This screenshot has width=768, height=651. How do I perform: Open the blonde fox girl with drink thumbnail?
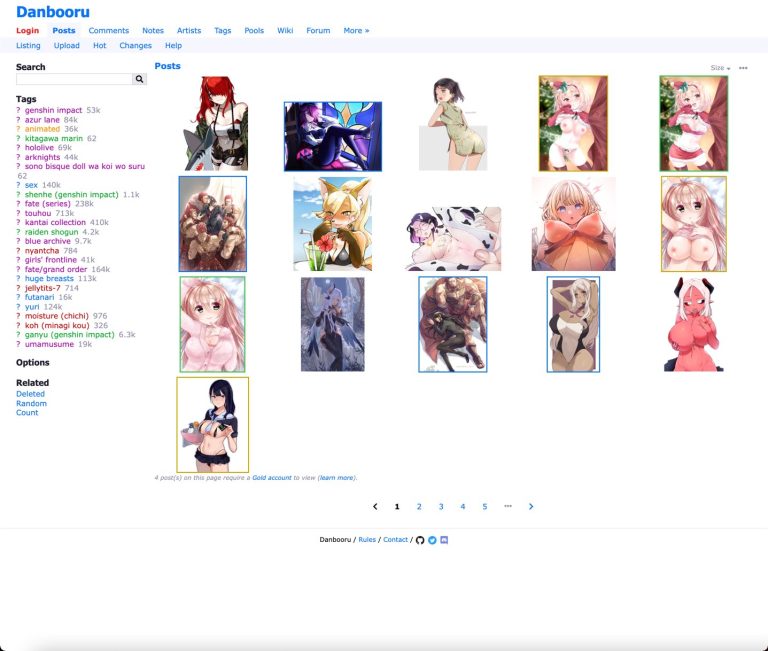[x=333, y=224]
